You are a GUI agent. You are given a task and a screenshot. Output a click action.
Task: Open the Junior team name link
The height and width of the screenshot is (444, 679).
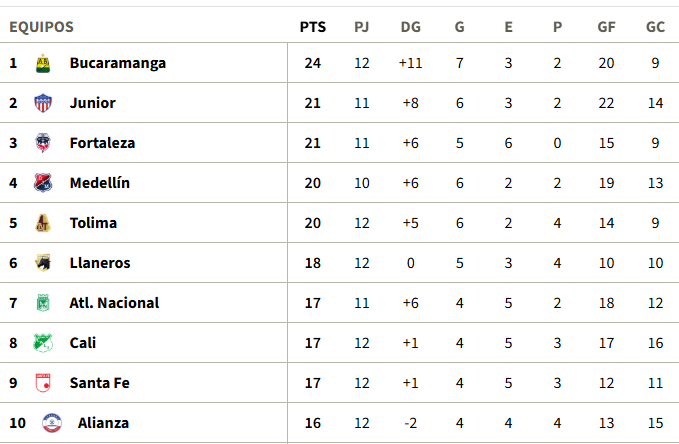pyautogui.click(x=93, y=103)
